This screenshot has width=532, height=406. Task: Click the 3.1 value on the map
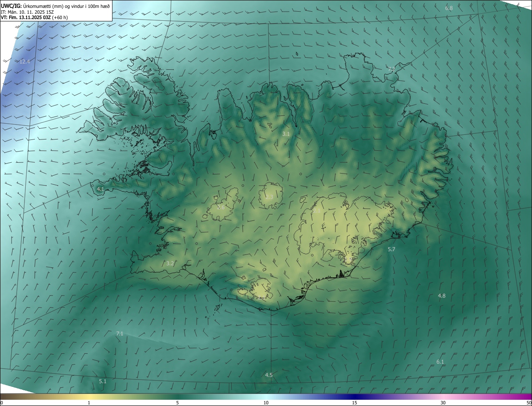[x=286, y=134]
